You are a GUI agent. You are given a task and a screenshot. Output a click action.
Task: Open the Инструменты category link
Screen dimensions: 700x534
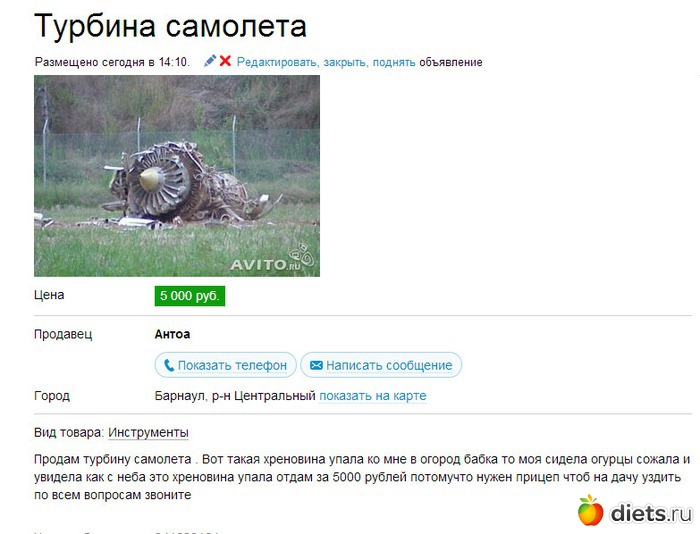click(x=148, y=433)
